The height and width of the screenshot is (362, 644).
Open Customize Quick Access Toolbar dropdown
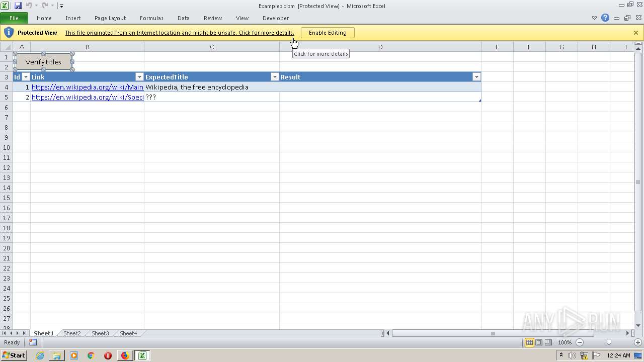[61, 6]
